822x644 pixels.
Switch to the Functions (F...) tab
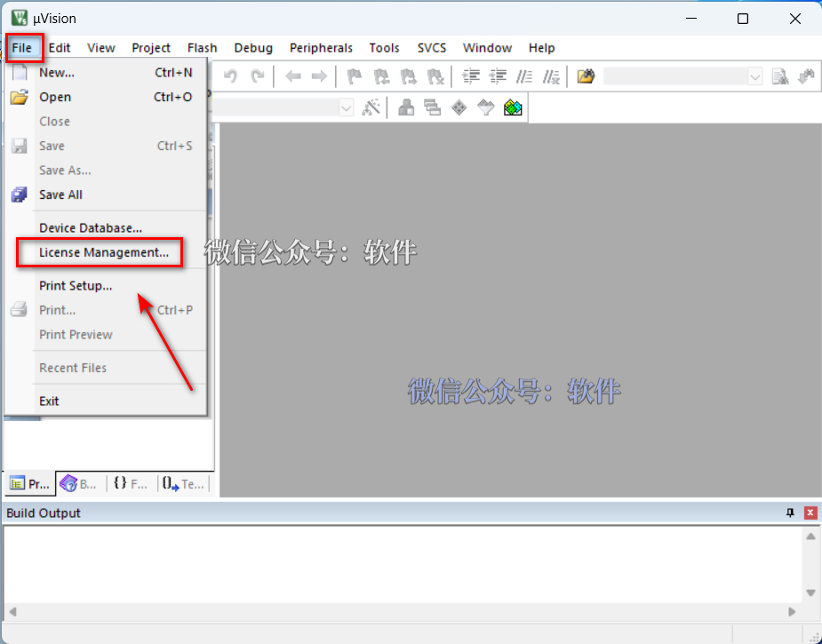tap(131, 483)
